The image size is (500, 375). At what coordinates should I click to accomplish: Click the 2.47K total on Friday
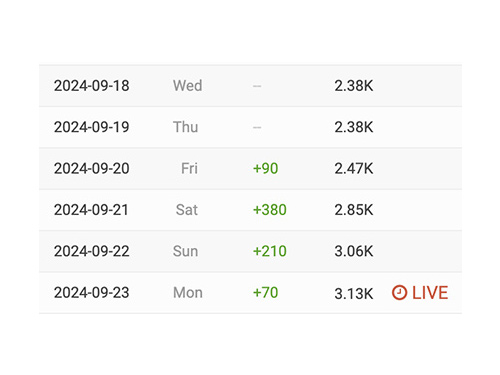coord(354,168)
